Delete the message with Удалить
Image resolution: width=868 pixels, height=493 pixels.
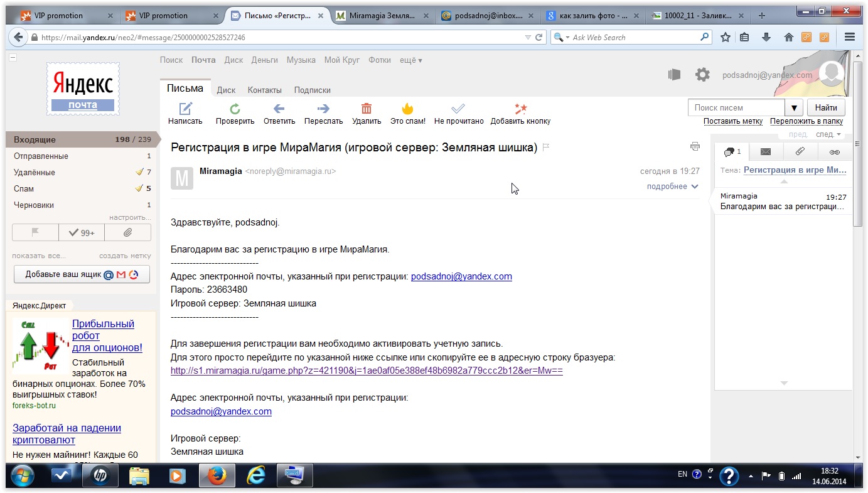(x=367, y=114)
